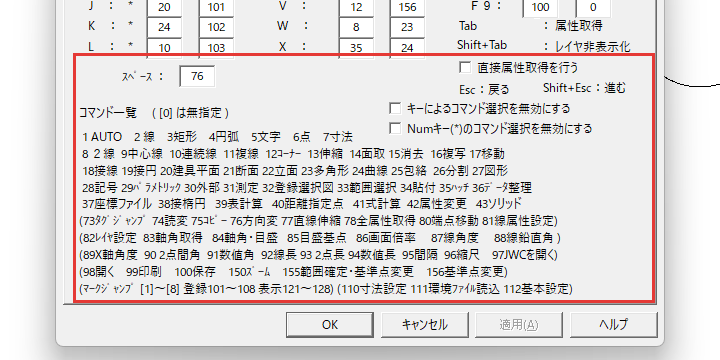Viewport: 720px width, 360px height.
Task: Click the OK button
Action: click(330, 325)
